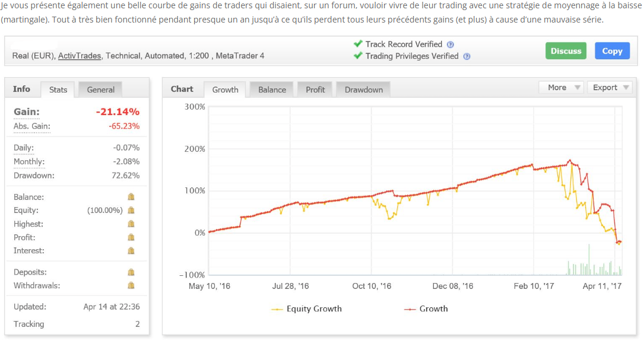This screenshot has width=644, height=353.
Task: Open the More dropdown menu
Action: (561, 88)
